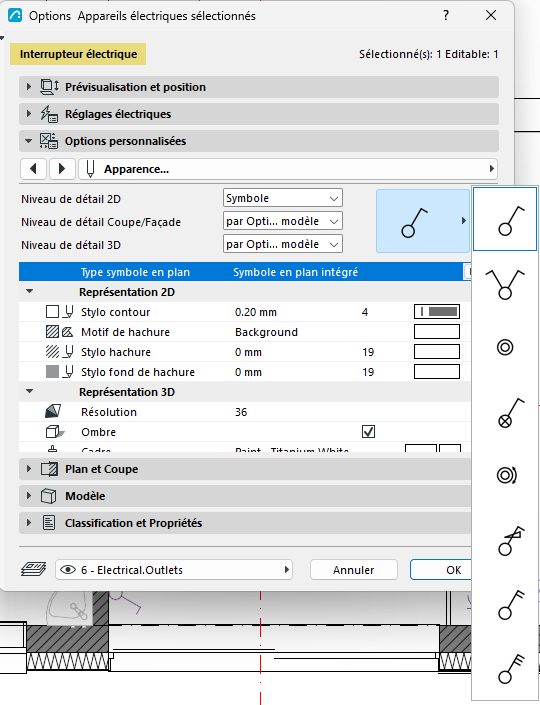The height and width of the screenshot is (705, 540).
Task: Select the switch symbol with three ticks
Action: coord(511,669)
